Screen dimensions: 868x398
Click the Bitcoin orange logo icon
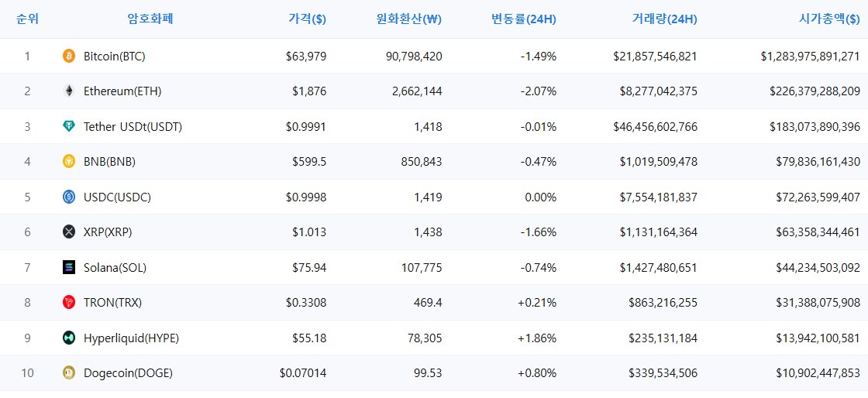[x=69, y=56]
